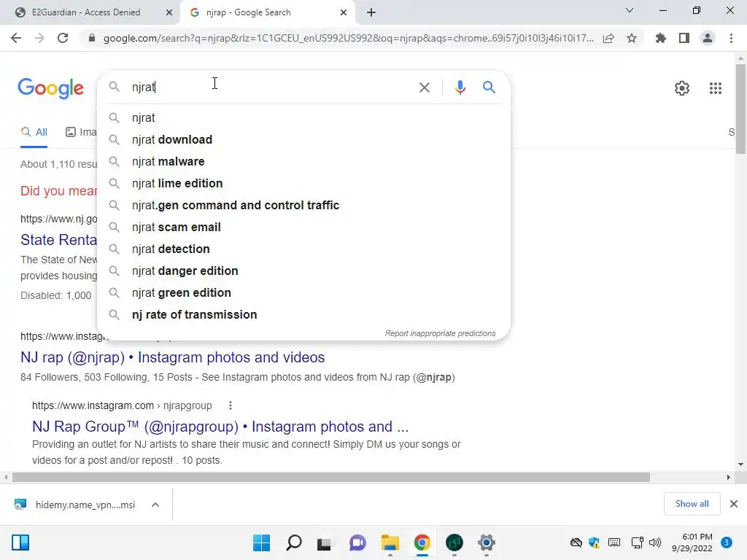Click the horizontal page scrollbar
This screenshot has width=747, height=560.
[x=330, y=477]
